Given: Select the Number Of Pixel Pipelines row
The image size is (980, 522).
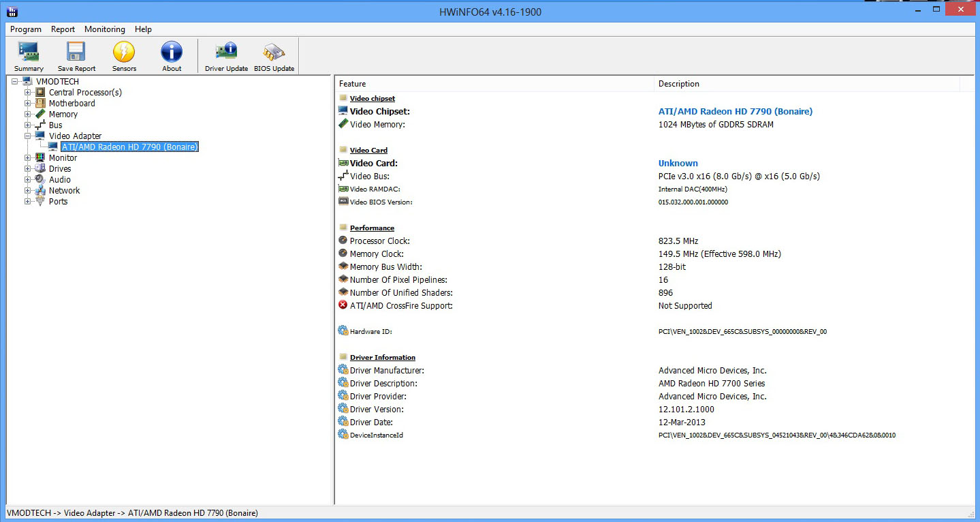Looking at the screenshot, I should [654, 279].
